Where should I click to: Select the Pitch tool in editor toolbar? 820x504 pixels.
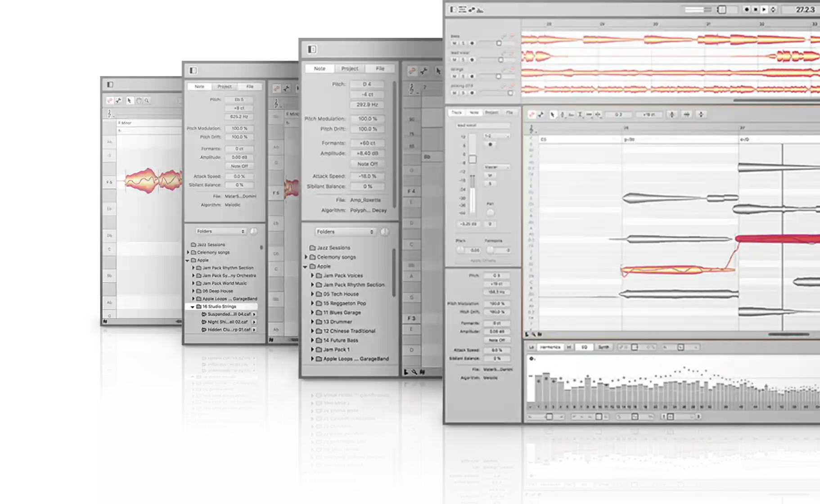[x=562, y=115]
